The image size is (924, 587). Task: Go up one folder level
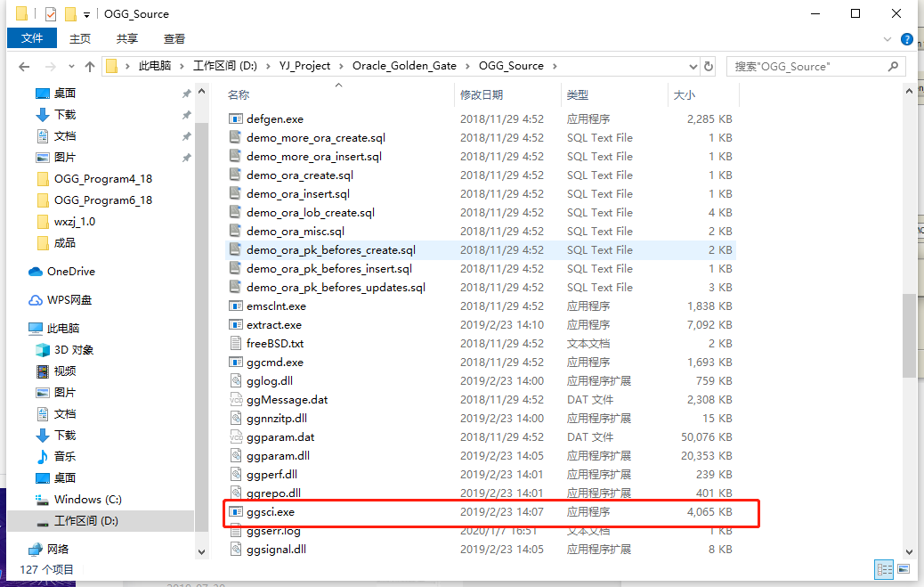[x=90, y=67]
